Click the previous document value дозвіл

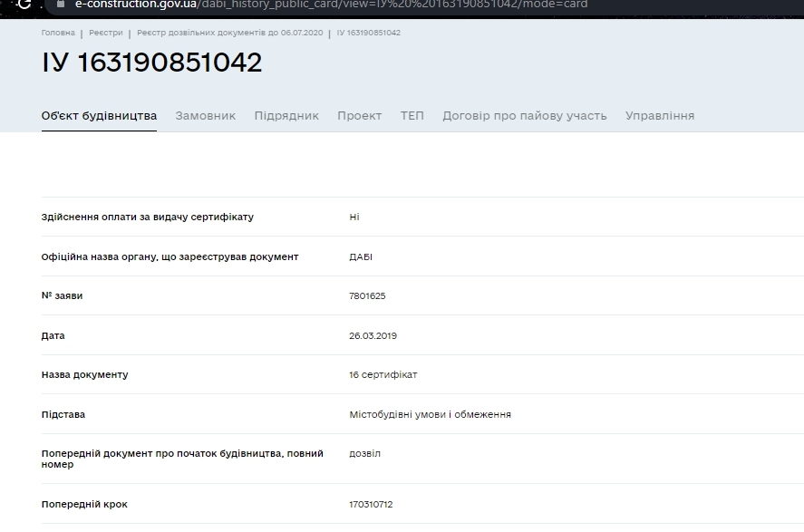pos(364,453)
